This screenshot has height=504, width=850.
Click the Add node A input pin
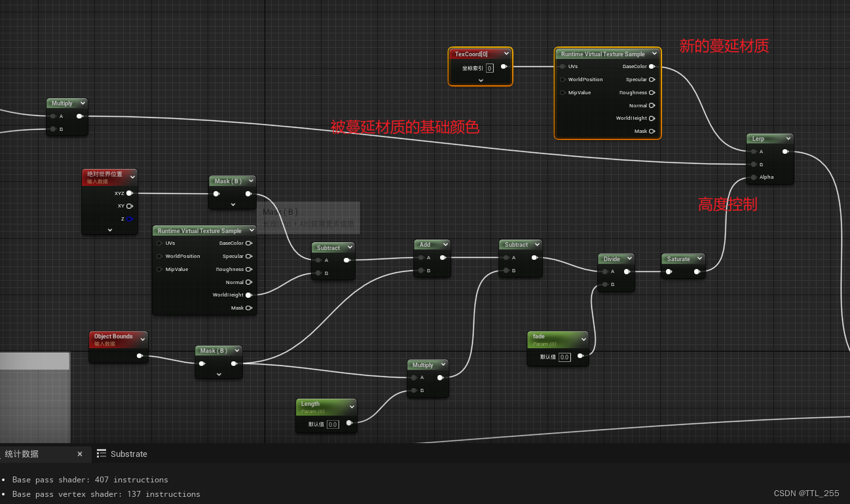pyautogui.click(x=421, y=257)
